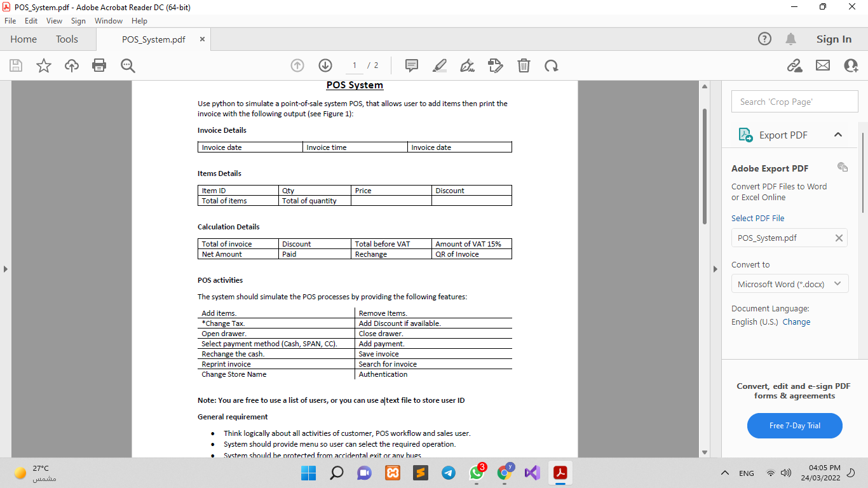Click the Select PDF File link

(x=757, y=218)
